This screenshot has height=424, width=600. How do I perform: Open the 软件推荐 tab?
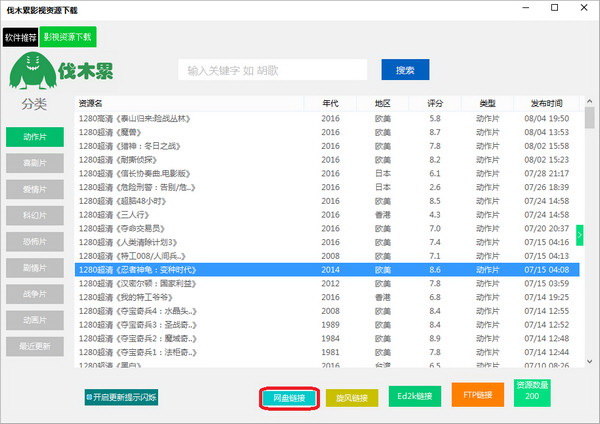click(21, 37)
